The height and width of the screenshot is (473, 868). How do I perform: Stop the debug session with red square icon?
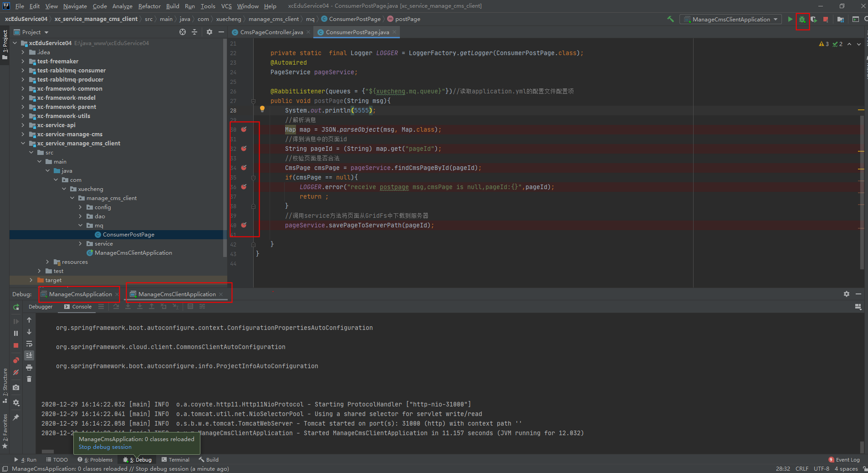coord(15,345)
